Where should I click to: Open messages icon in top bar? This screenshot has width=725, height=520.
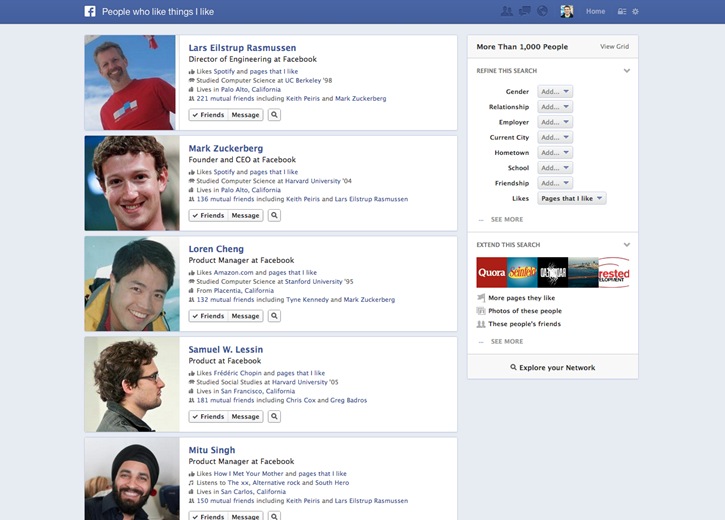525,12
